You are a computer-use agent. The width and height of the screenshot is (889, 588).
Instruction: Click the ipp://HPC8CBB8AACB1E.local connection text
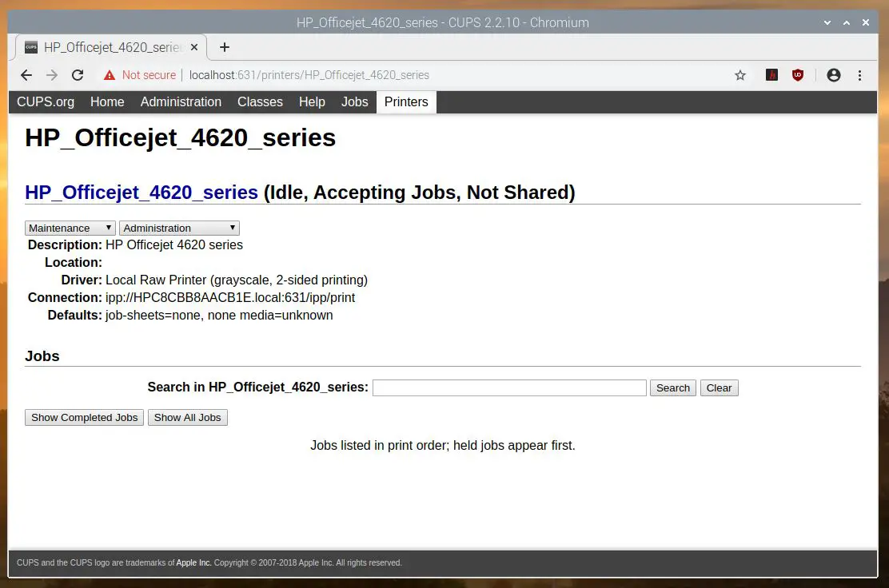click(x=230, y=297)
